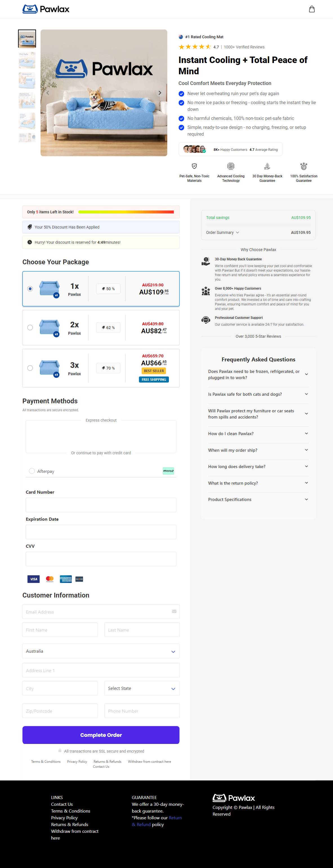Click the discount tag icon in applied banner
333x868 pixels.
point(30,227)
